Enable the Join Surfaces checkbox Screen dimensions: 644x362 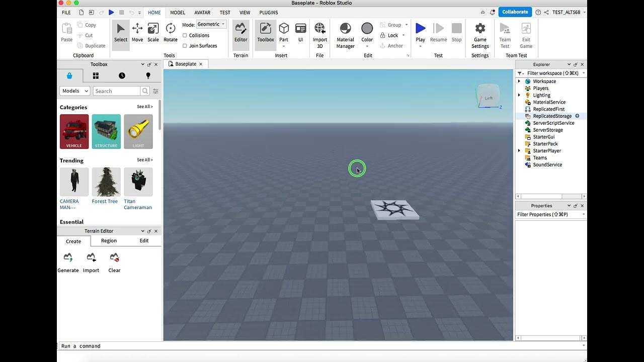(x=185, y=46)
